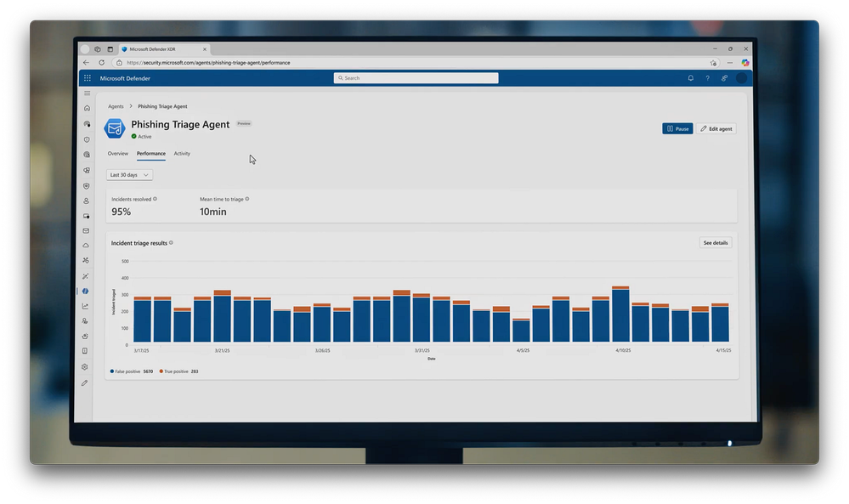Click the 4/15/25 date axis label
The image size is (849, 504).
click(723, 350)
